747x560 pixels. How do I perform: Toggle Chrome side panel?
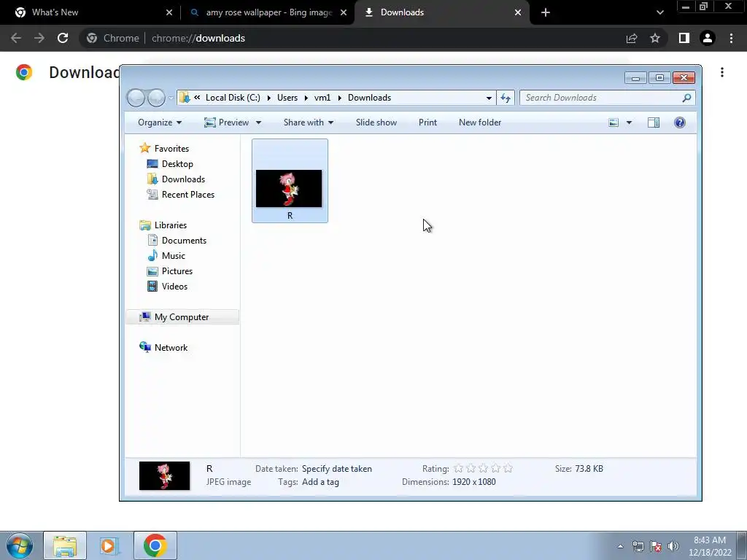(684, 38)
